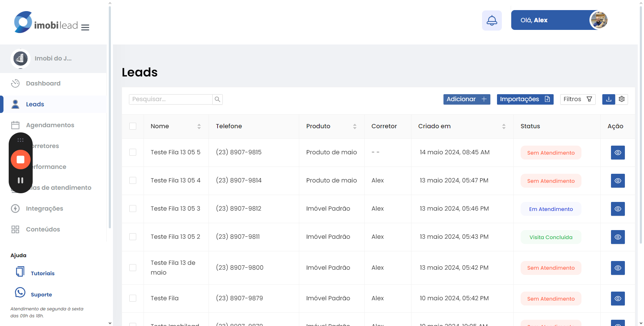View lead Teste Fila 13 05 3

[x=618, y=209]
